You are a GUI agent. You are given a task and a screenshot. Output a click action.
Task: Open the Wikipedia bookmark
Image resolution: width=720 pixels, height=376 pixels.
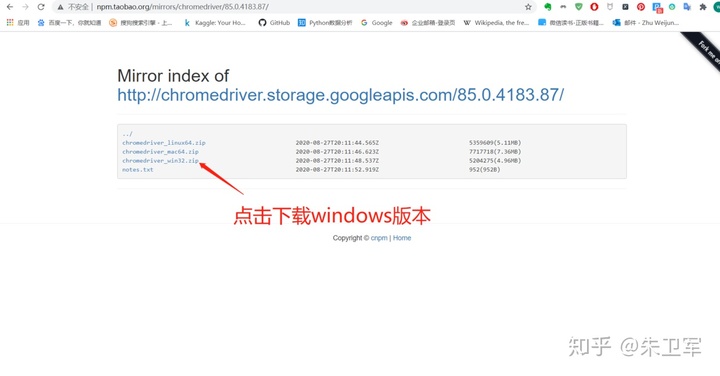click(496, 22)
